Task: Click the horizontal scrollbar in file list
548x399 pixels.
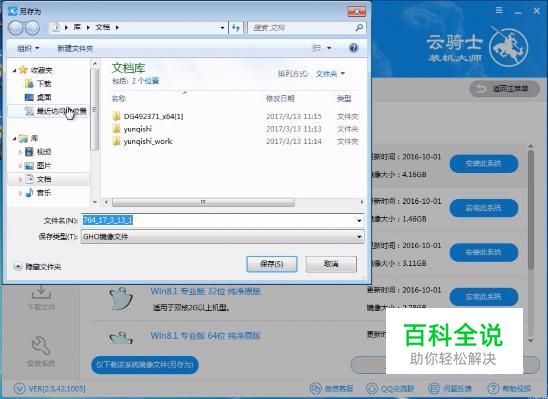Action: click(x=203, y=202)
